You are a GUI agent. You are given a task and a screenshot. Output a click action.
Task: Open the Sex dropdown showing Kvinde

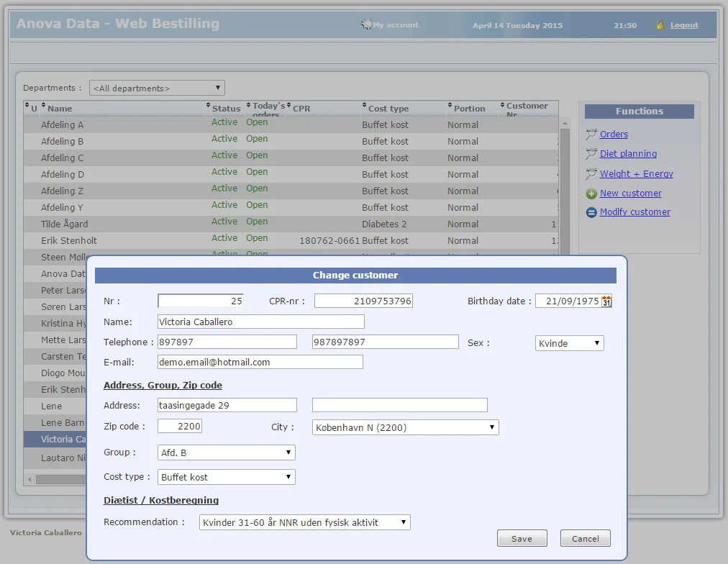pyautogui.click(x=569, y=344)
